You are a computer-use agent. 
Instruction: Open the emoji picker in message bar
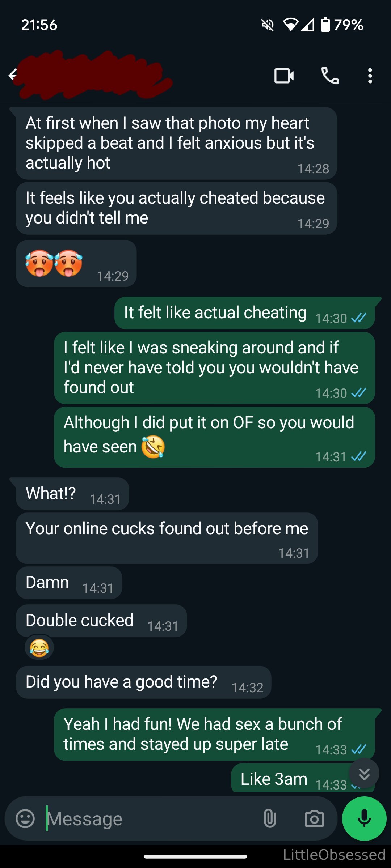(25, 818)
